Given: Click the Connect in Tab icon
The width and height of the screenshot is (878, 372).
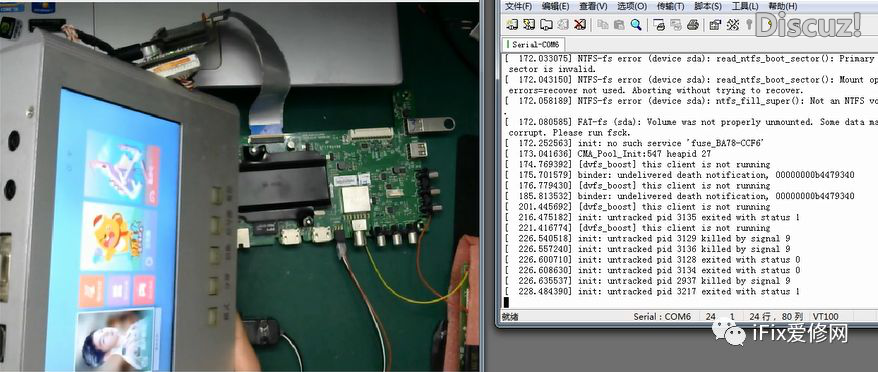Looking at the screenshot, I should coord(546,25).
